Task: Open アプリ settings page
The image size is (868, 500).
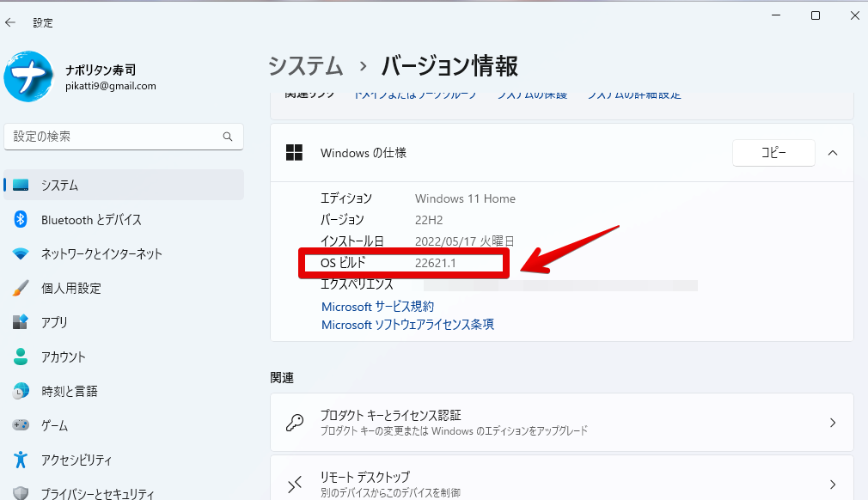Action: pyautogui.click(x=54, y=322)
